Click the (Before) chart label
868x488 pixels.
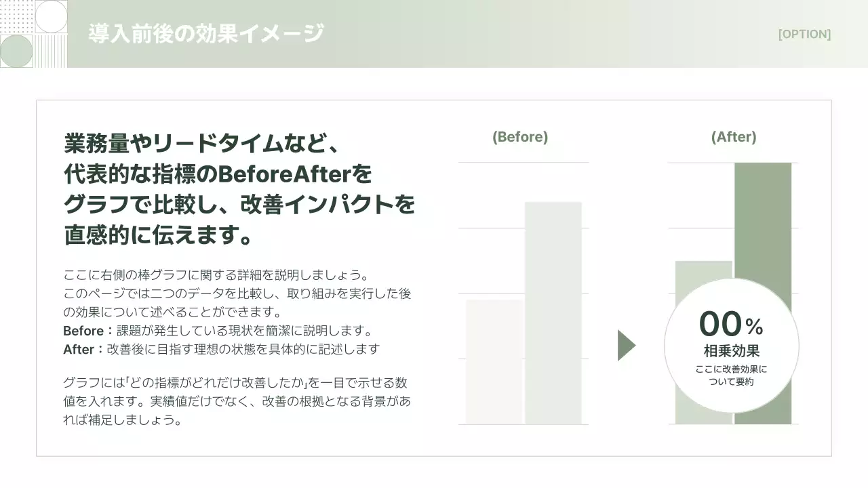[520, 137]
